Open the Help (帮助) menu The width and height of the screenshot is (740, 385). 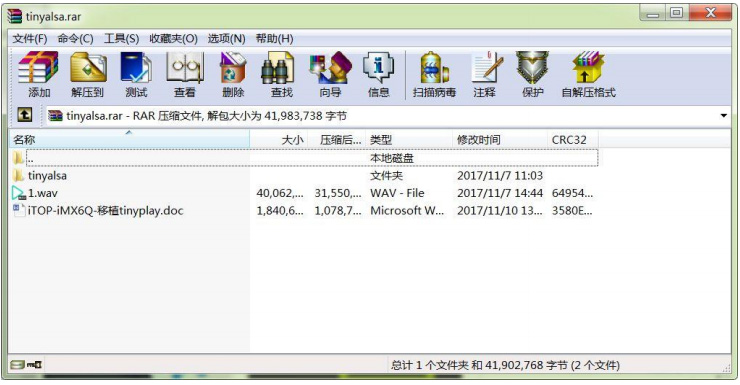point(274,39)
